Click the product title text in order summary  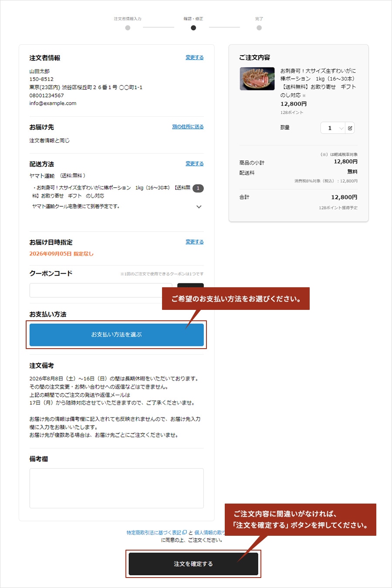coord(318,83)
